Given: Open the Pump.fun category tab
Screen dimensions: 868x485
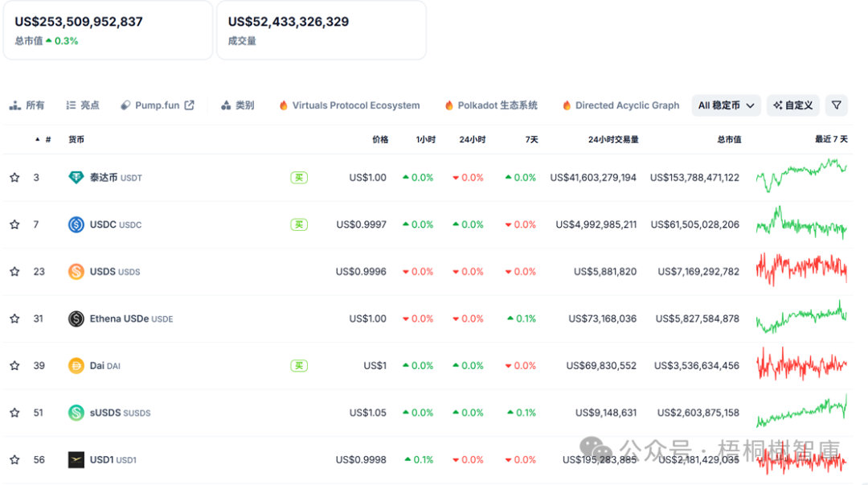Looking at the screenshot, I should (158, 105).
